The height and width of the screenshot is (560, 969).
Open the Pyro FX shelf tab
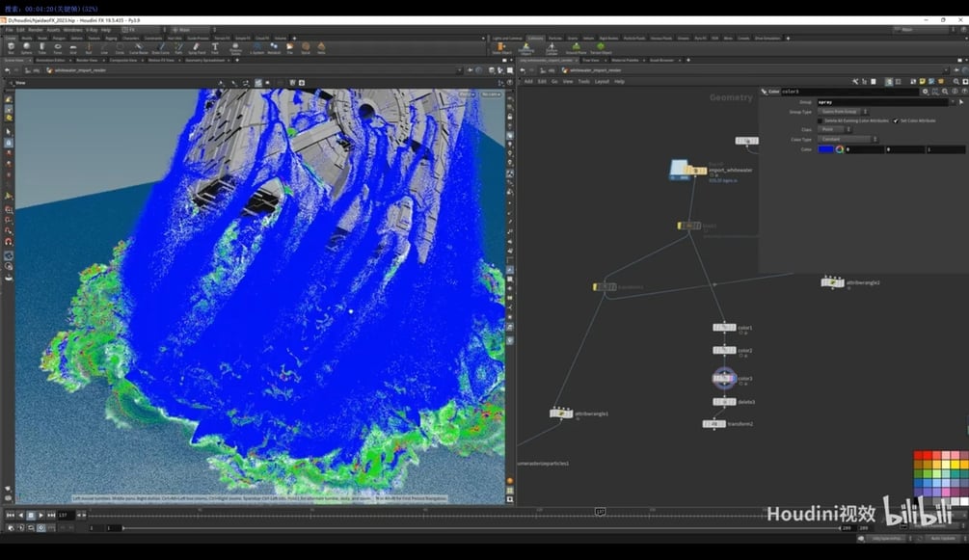(701, 39)
